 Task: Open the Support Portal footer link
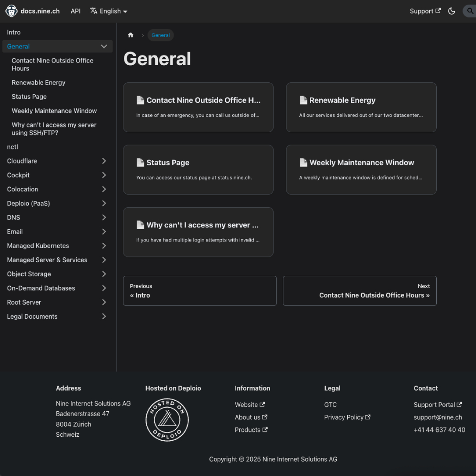[438, 405]
